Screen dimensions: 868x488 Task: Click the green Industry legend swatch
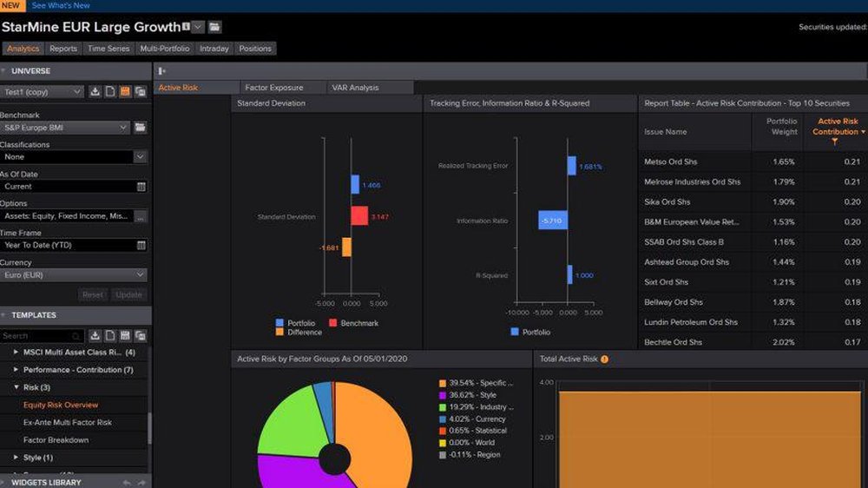coord(443,407)
